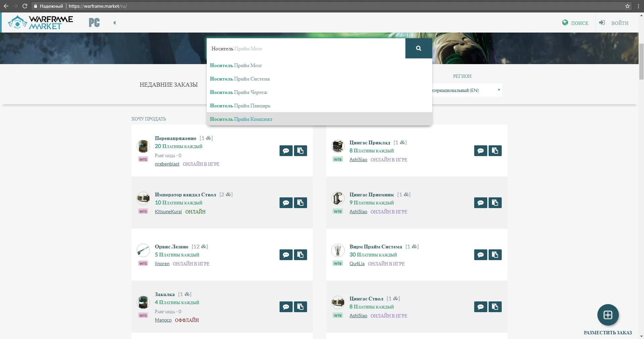Copy message for Вирм Прайм Система order
Viewport: 644px width, 339px height.
coord(495,255)
